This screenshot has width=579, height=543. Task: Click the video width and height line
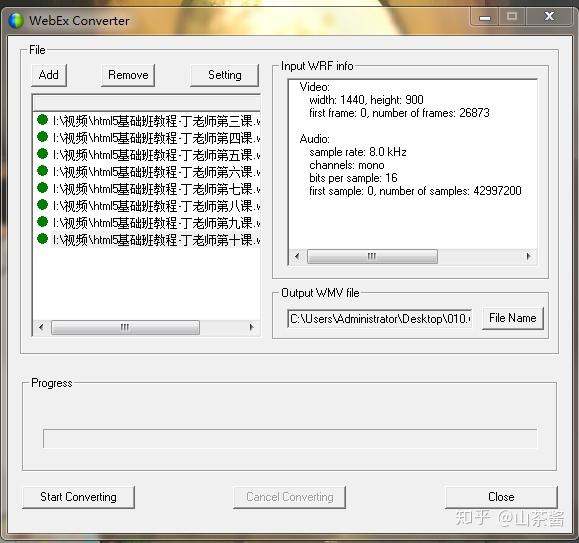click(366, 100)
